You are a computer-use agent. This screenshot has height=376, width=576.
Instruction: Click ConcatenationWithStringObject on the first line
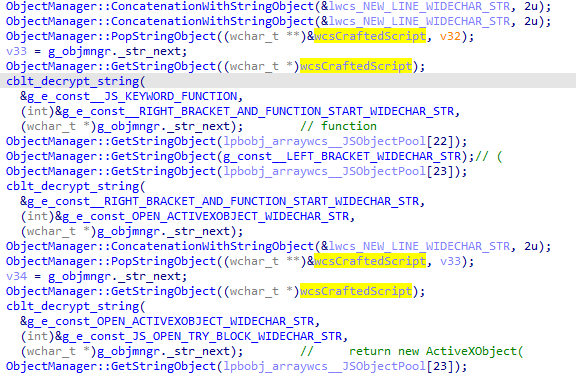click(213, 7)
